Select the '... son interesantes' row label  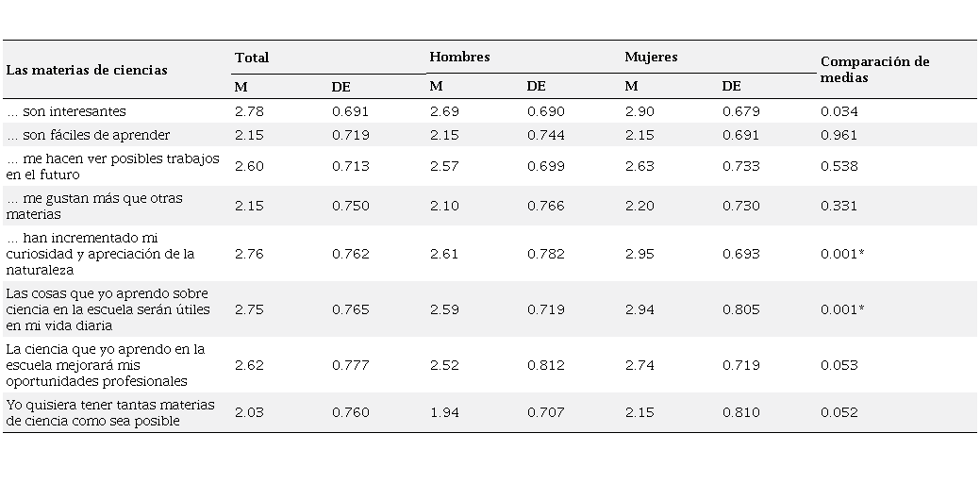pyautogui.click(x=66, y=111)
